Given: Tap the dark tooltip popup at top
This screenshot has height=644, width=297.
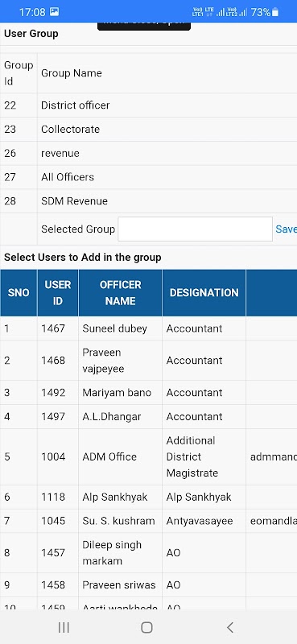Looking at the screenshot, I should [x=144, y=26].
